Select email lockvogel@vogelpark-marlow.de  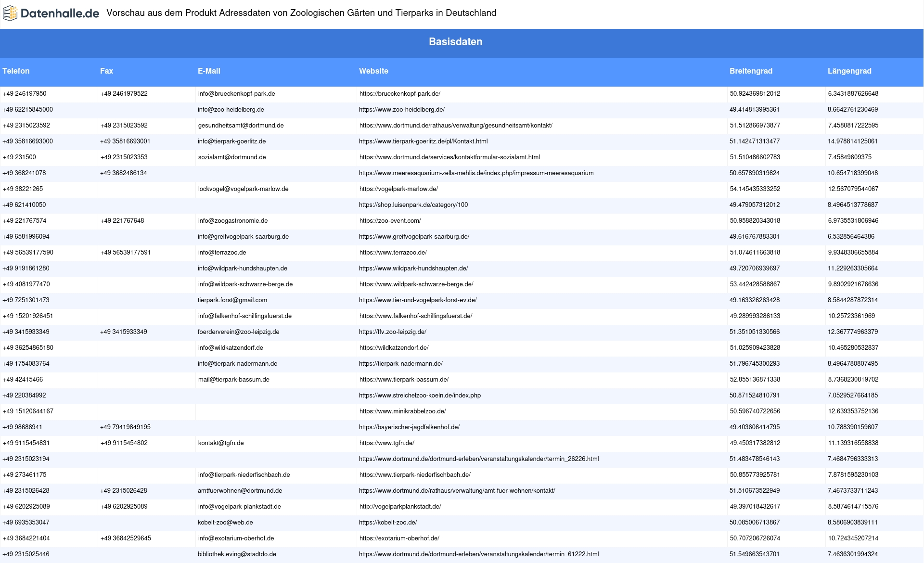[x=244, y=189]
